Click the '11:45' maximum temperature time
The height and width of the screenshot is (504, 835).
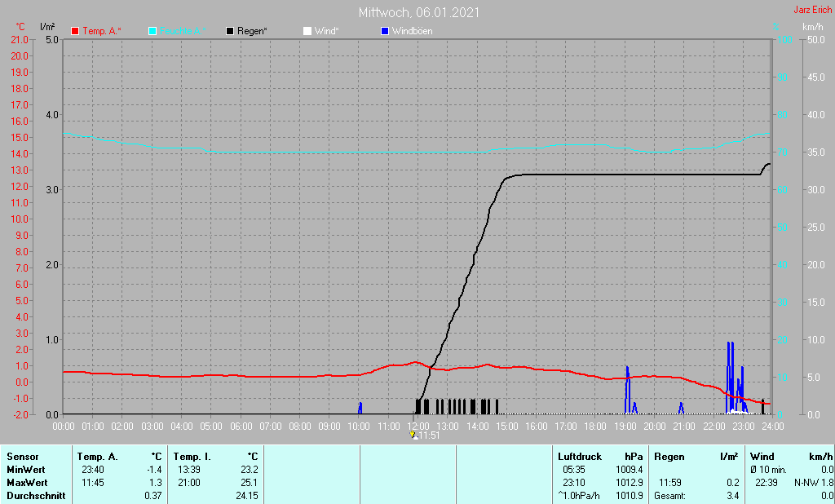93,483
